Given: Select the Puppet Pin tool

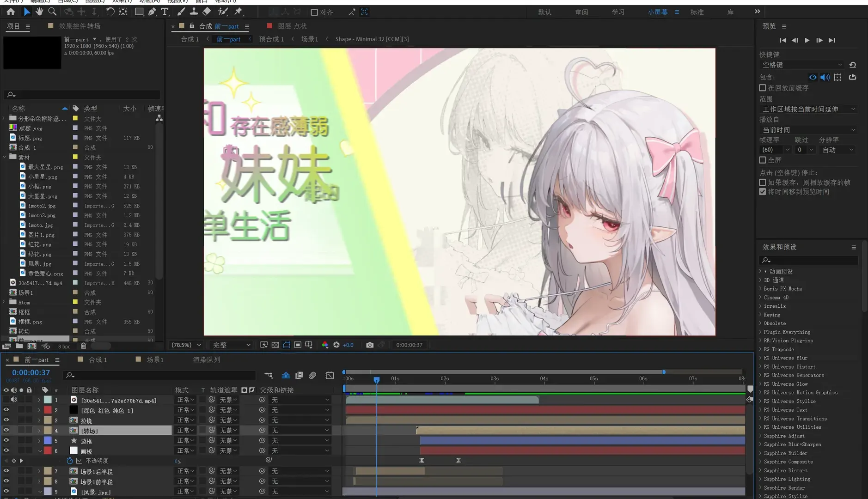Looking at the screenshot, I should (238, 12).
